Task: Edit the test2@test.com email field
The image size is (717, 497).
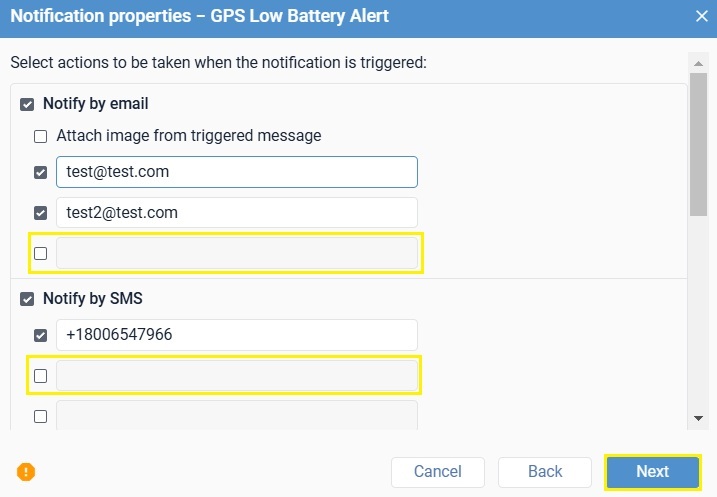Action: (237, 213)
